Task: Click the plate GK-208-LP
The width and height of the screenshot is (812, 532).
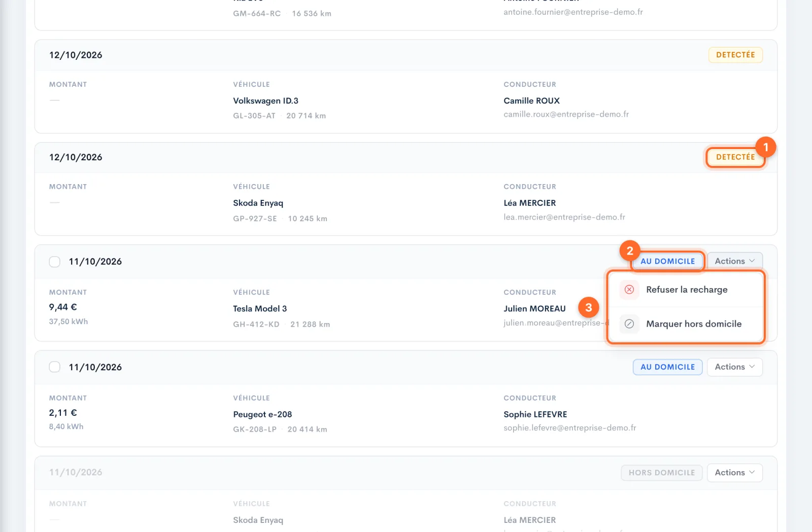Action: 255,430
